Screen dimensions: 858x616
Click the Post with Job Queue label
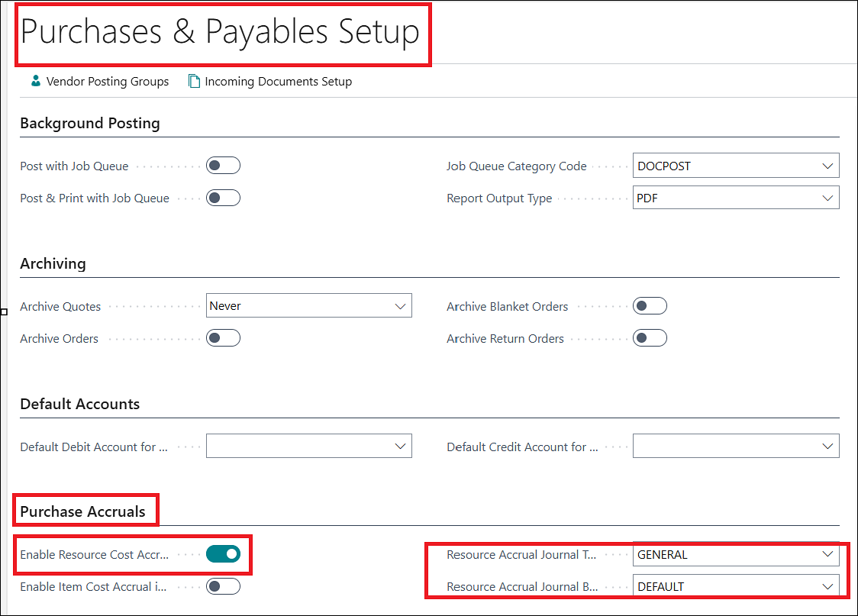click(x=74, y=166)
